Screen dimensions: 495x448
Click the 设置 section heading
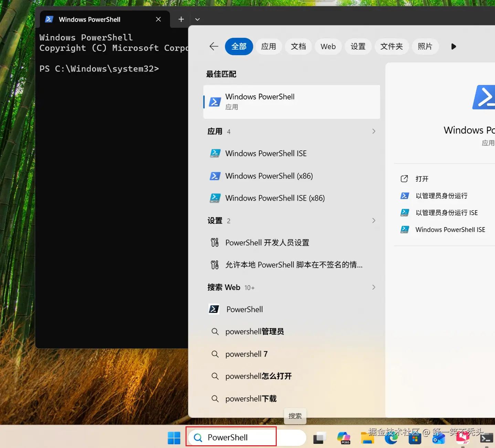click(x=215, y=221)
